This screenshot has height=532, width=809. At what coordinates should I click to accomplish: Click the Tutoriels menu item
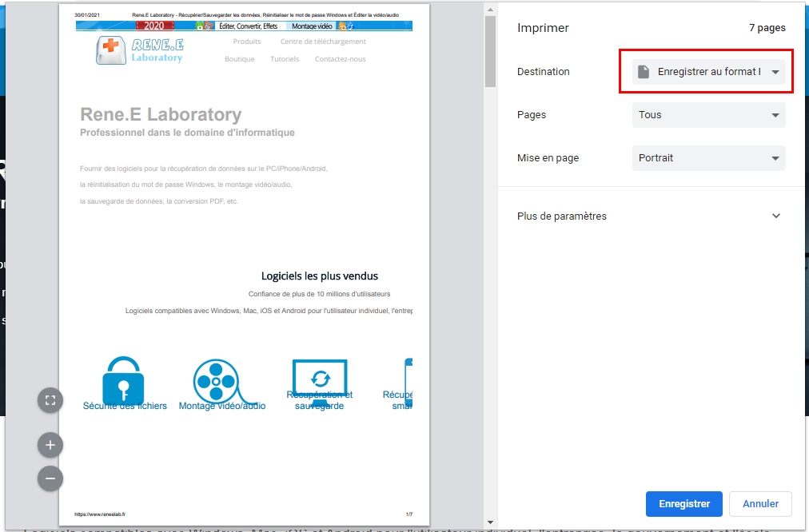[x=285, y=58]
